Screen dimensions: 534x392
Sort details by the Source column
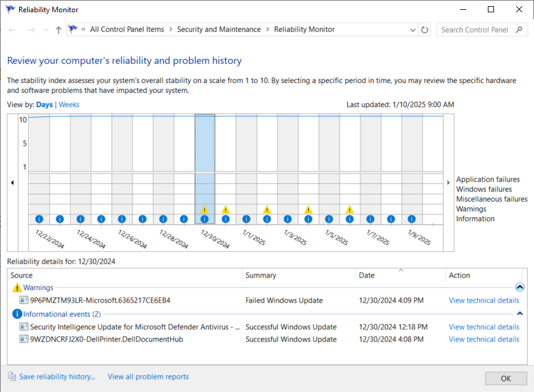coord(125,275)
